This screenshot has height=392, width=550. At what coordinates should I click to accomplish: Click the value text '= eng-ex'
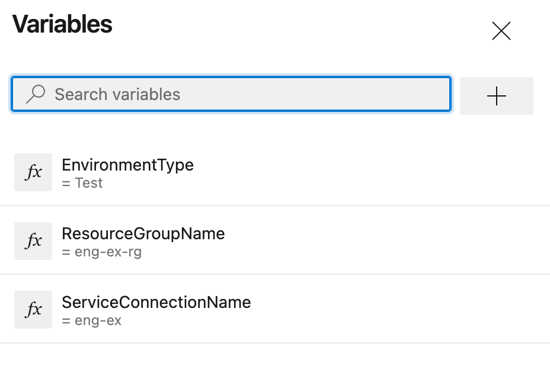pyautogui.click(x=92, y=321)
